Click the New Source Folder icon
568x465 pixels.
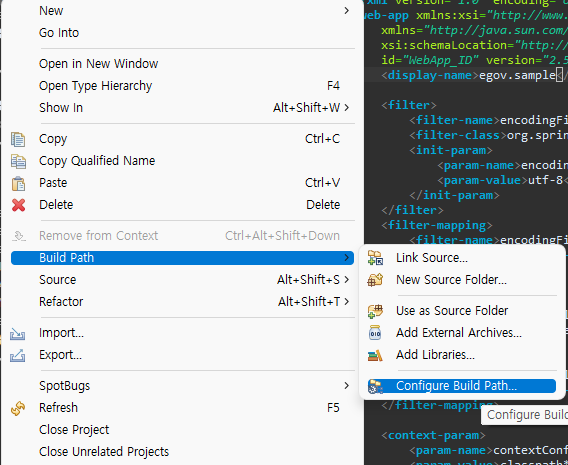(375, 280)
